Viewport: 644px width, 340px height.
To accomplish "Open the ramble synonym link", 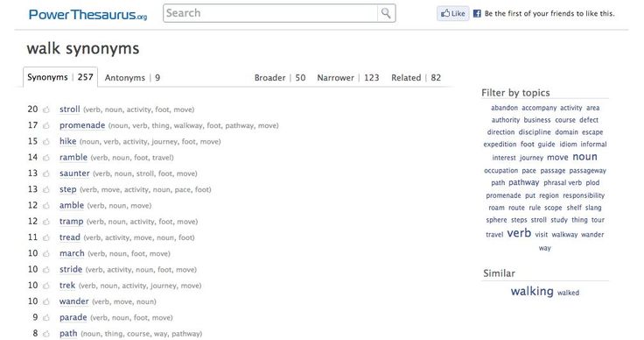I will pyautogui.click(x=73, y=158).
